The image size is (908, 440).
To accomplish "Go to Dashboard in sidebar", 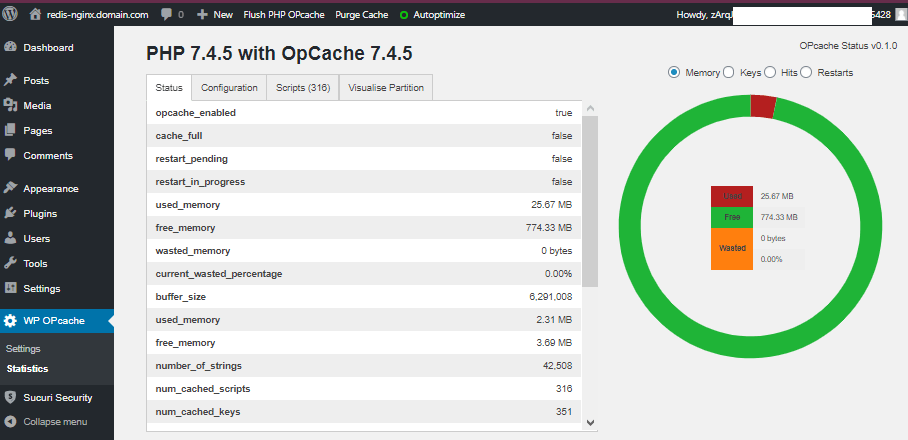I will coord(48,47).
